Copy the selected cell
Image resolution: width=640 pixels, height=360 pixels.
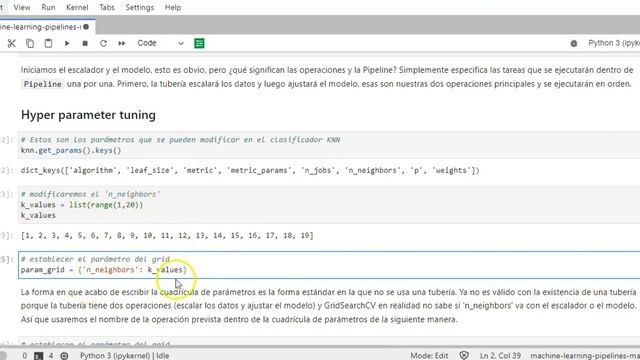point(30,43)
